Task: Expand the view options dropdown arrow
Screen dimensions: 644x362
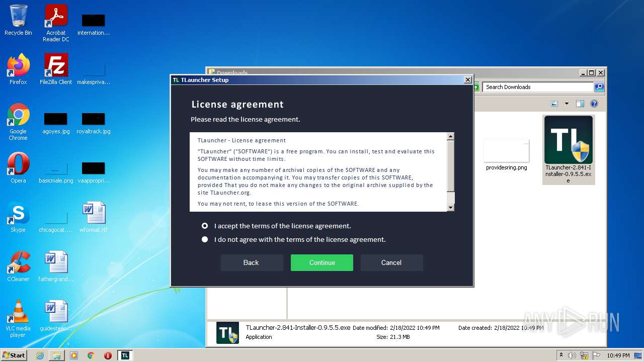Action: (x=567, y=104)
